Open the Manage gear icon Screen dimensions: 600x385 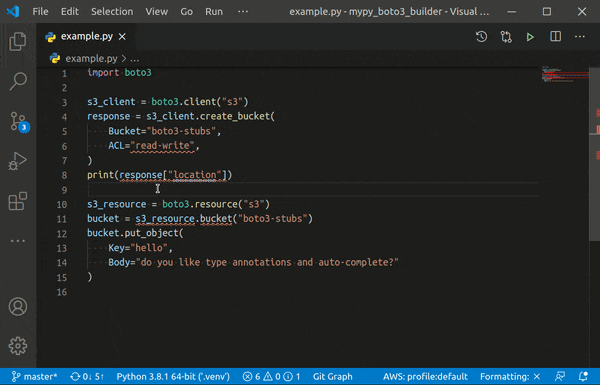click(18, 346)
